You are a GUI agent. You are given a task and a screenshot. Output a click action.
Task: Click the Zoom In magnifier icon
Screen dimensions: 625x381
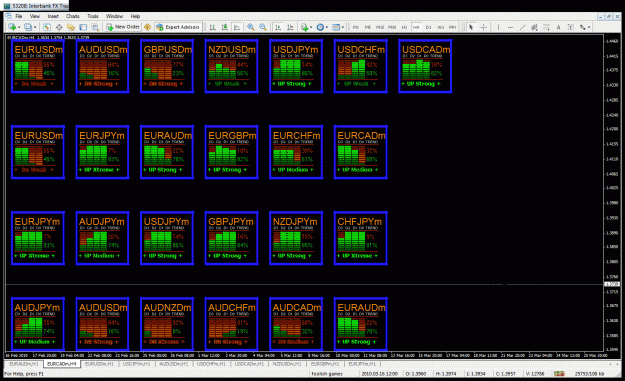pos(251,27)
